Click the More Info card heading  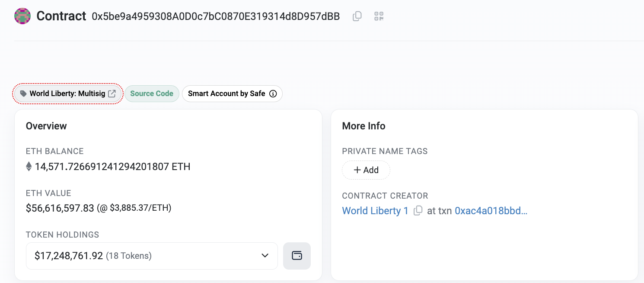click(x=363, y=126)
